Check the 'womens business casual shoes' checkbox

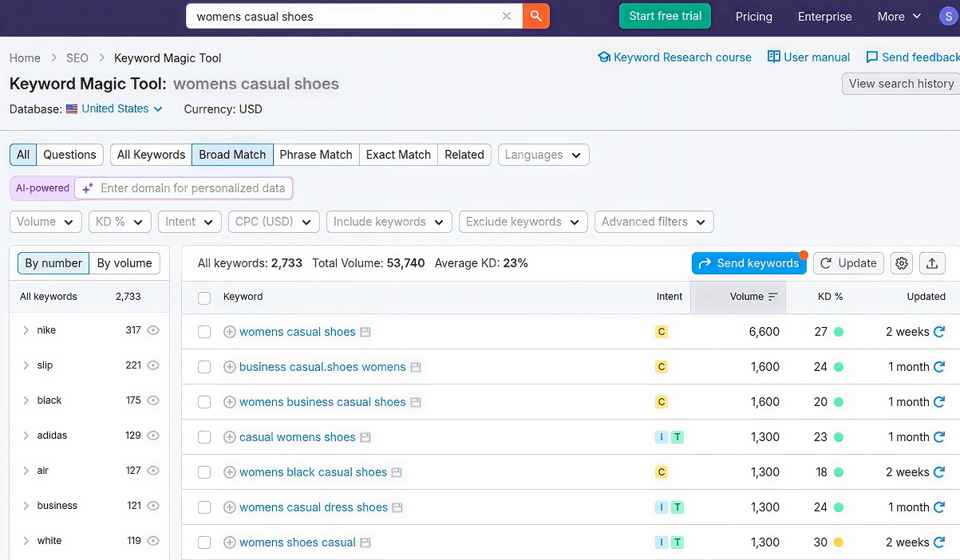click(x=204, y=402)
